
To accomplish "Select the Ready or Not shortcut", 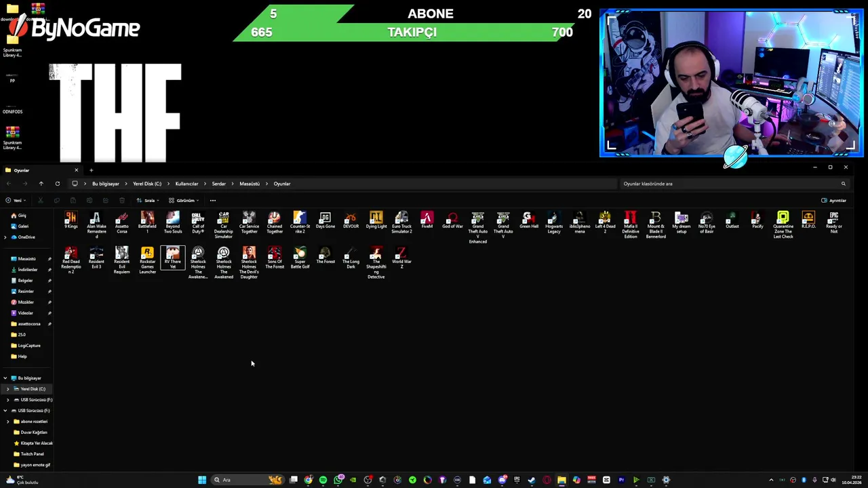I will click(x=834, y=222).
